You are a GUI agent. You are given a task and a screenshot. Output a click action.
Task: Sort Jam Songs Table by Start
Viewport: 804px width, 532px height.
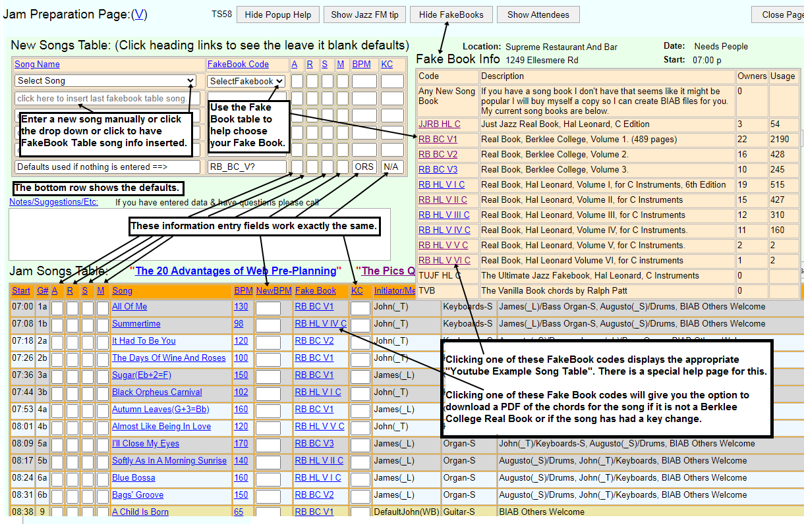coord(21,291)
